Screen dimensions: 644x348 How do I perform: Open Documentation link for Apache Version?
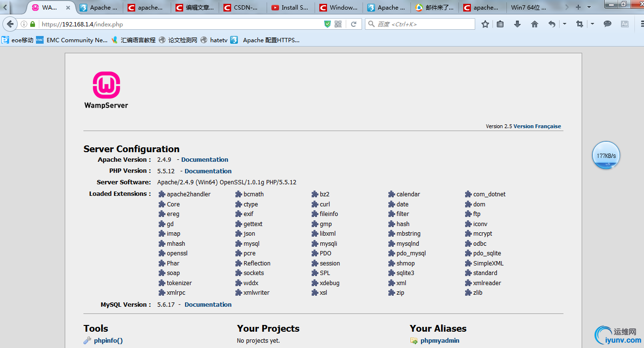[x=205, y=160]
